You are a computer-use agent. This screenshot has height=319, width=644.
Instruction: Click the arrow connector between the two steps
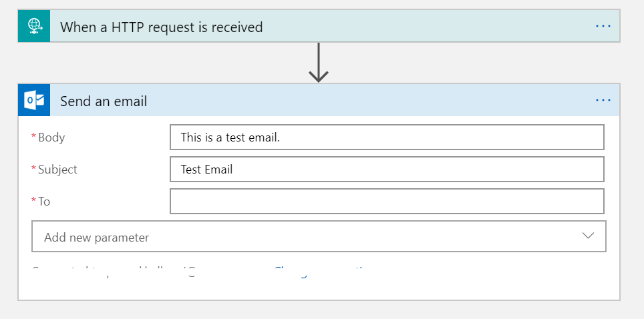click(318, 63)
